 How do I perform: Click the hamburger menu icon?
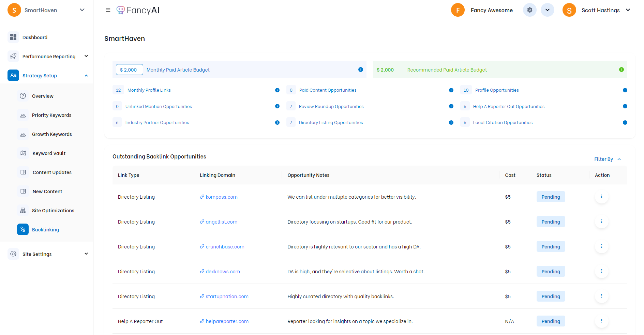pos(108,10)
